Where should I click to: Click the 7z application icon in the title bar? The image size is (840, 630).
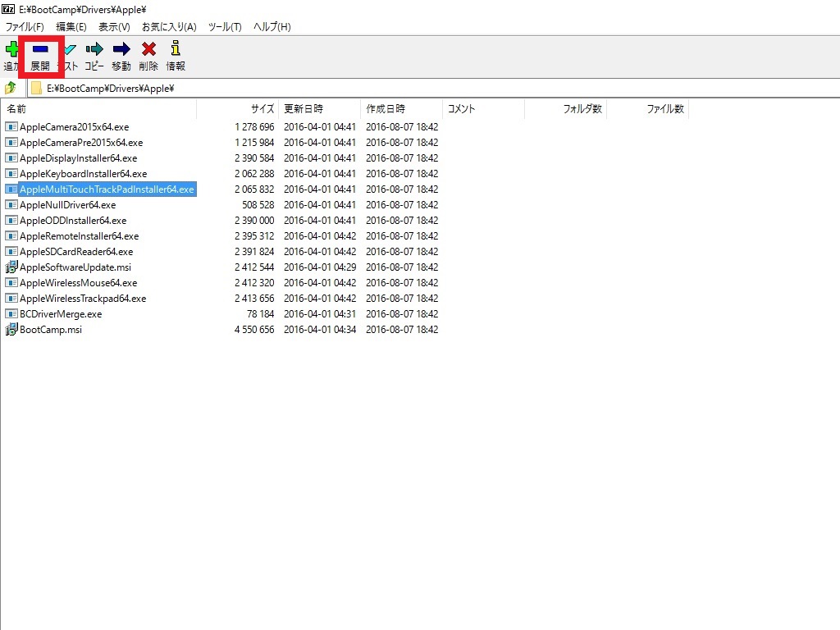(x=8, y=9)
